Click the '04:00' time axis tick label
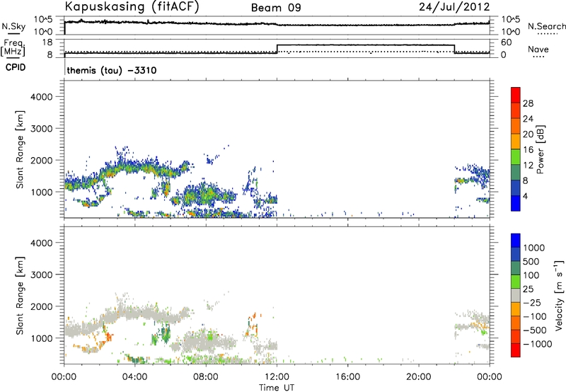Screen dimensions: 566x392 pos(134,377)
